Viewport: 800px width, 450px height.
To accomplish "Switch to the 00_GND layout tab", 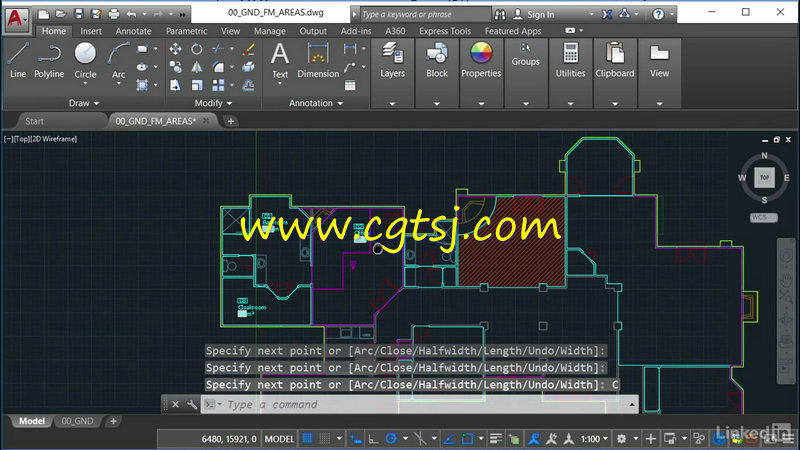I will coord(77,421).
